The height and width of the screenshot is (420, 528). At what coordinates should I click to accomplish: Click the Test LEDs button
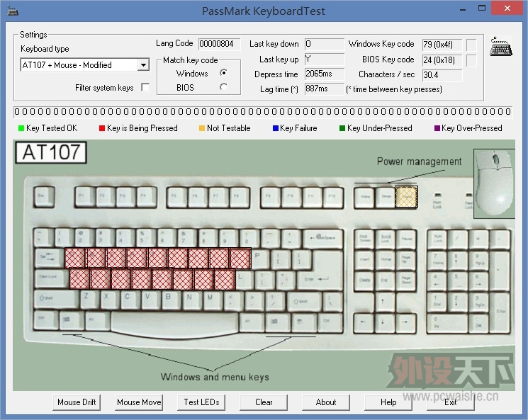pos(201,402)
